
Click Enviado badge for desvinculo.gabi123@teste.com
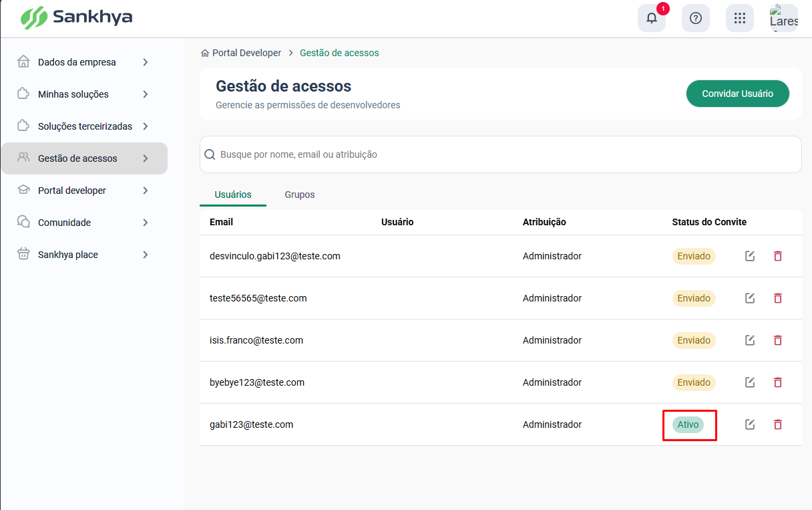[x=694, y=256]
